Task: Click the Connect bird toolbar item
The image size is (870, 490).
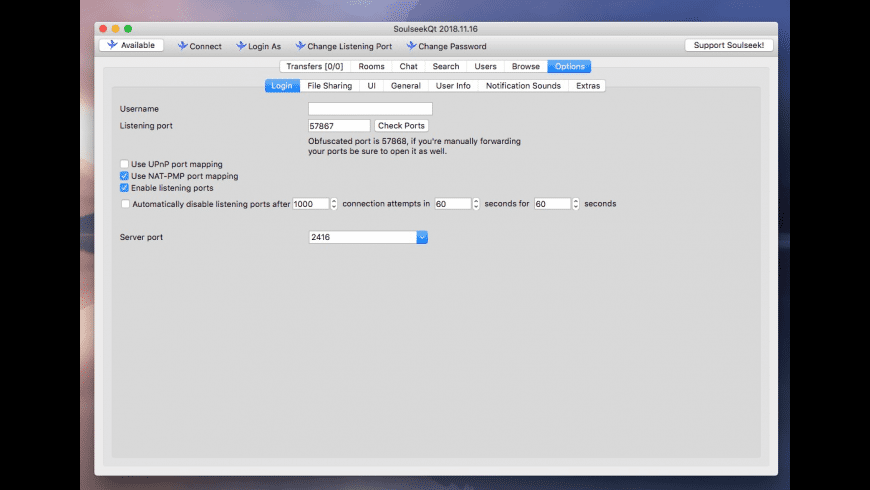Action: [x=199, y=46]
